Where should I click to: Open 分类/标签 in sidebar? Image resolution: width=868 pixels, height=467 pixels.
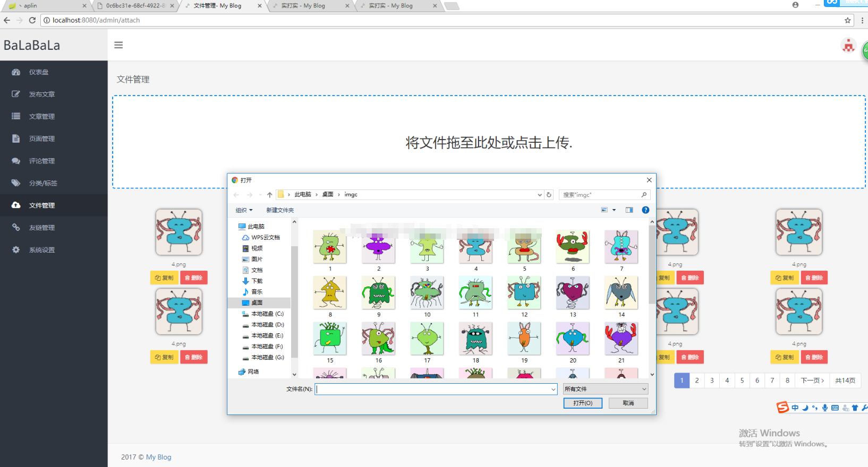click(x=43, y=184)
